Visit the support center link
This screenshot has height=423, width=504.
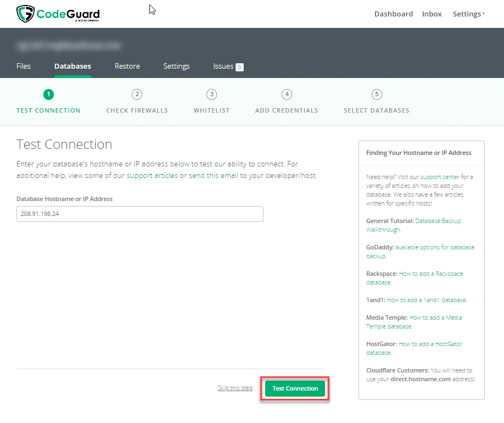click(x=438, y=177)
